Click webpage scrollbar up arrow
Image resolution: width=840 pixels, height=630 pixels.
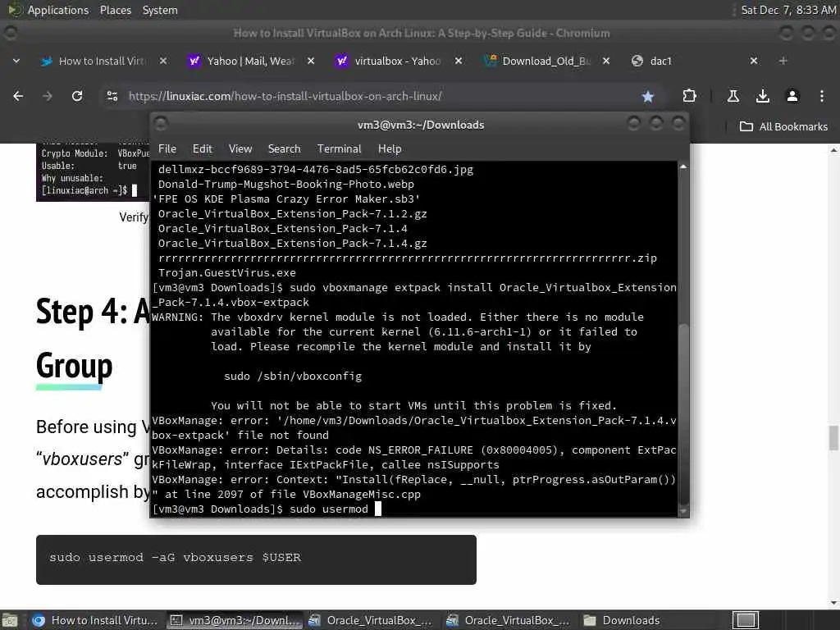click(x=833, y=151)
